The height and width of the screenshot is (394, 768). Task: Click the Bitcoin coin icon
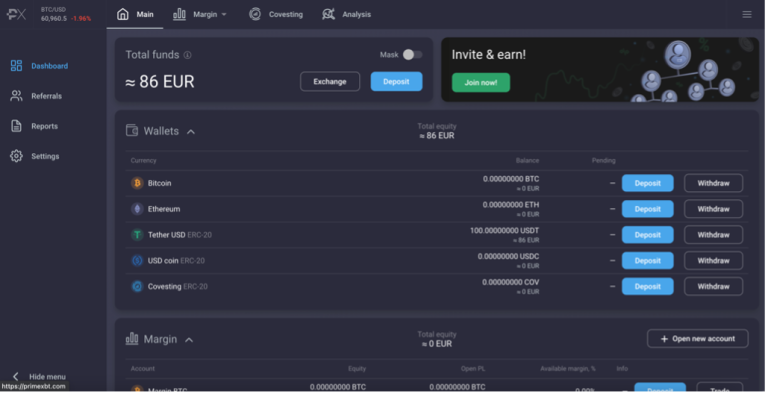pyautogui.click(x=138, y=183)
